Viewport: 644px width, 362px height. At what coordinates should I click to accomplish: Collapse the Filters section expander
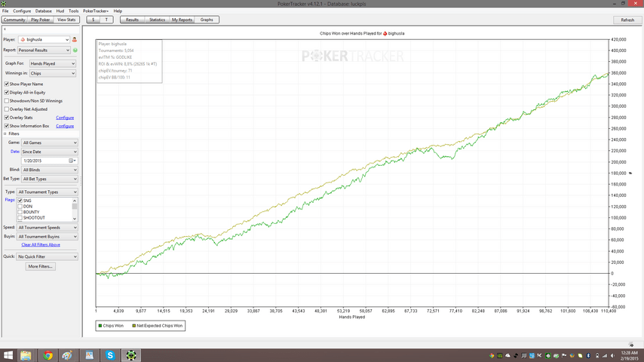point(5,133)
